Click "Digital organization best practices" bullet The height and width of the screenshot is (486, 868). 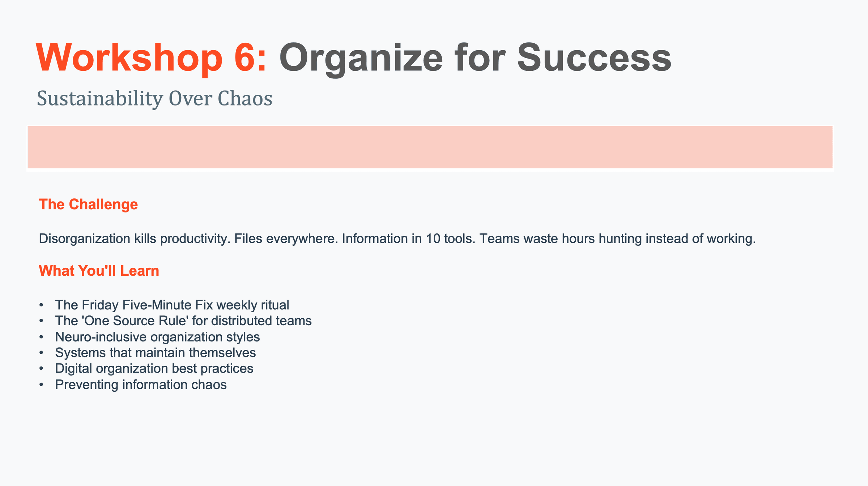pyautogui.click(x=154, y=369)
